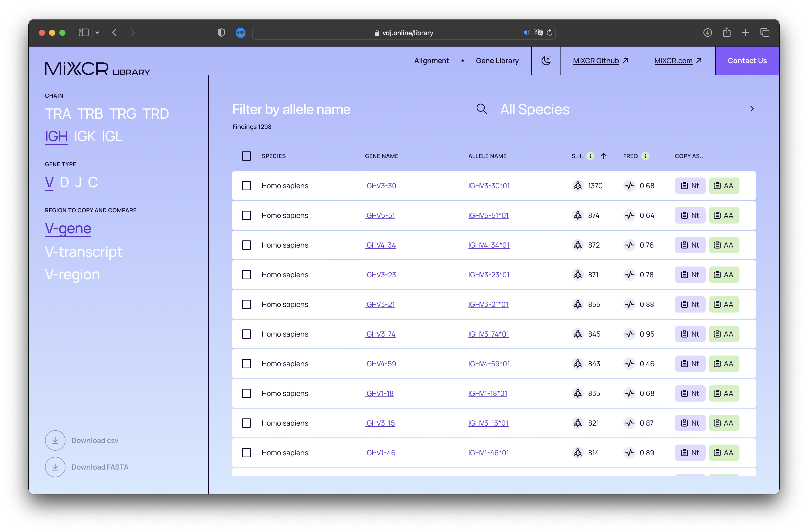
Task: Check the IGHV3-74 row checkbox
Action: pyautogui.click(x=246, y=334)
